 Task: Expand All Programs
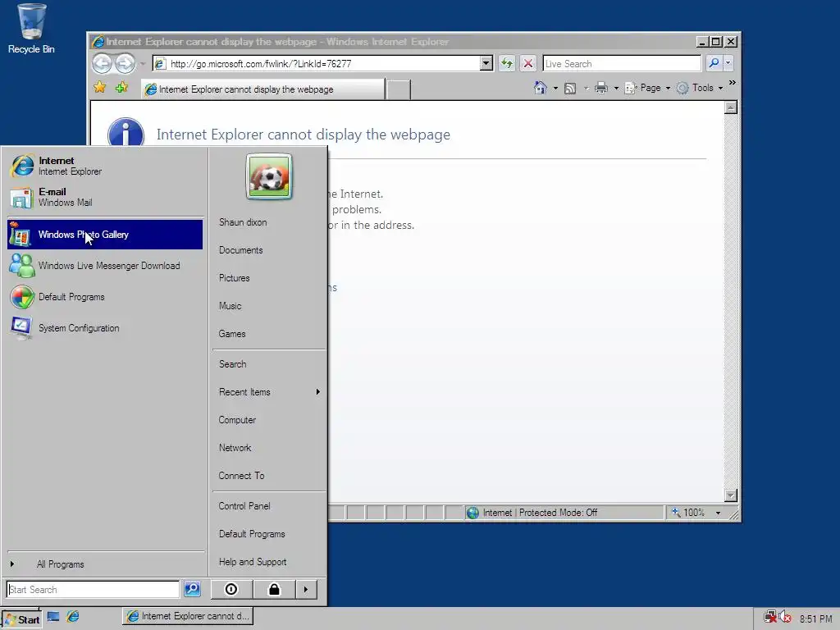click(105, 564)
